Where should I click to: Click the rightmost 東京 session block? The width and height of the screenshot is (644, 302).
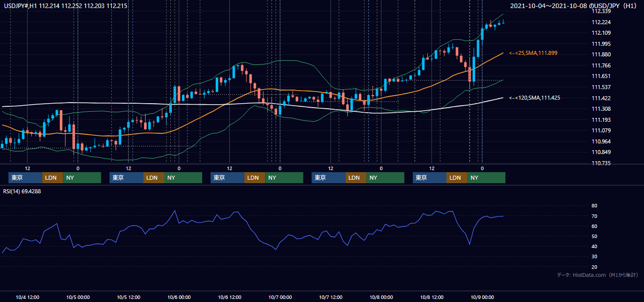tap(429, 178)
